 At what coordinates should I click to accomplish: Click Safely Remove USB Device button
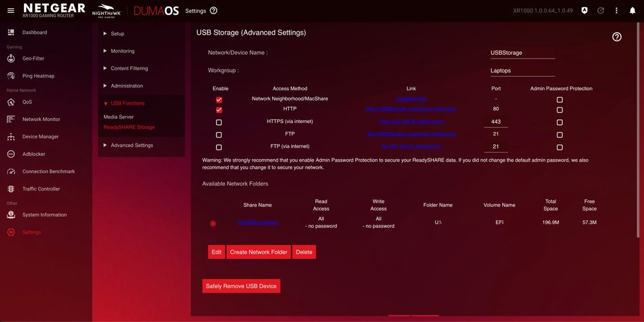click(241, 286)
